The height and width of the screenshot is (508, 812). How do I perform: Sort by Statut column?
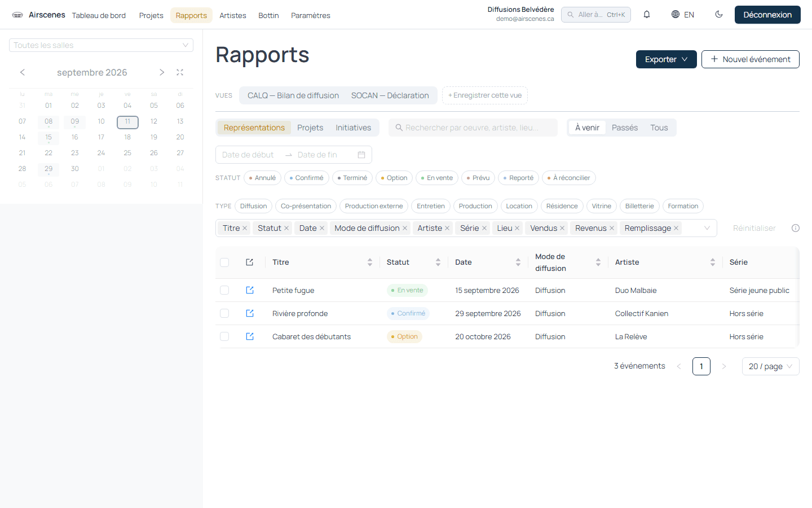click(438, 262)
